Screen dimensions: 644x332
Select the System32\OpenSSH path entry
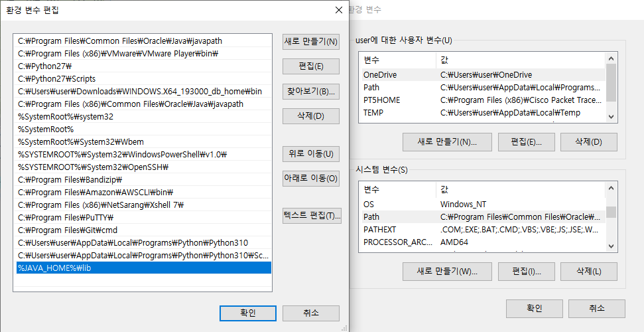[144, 167]
